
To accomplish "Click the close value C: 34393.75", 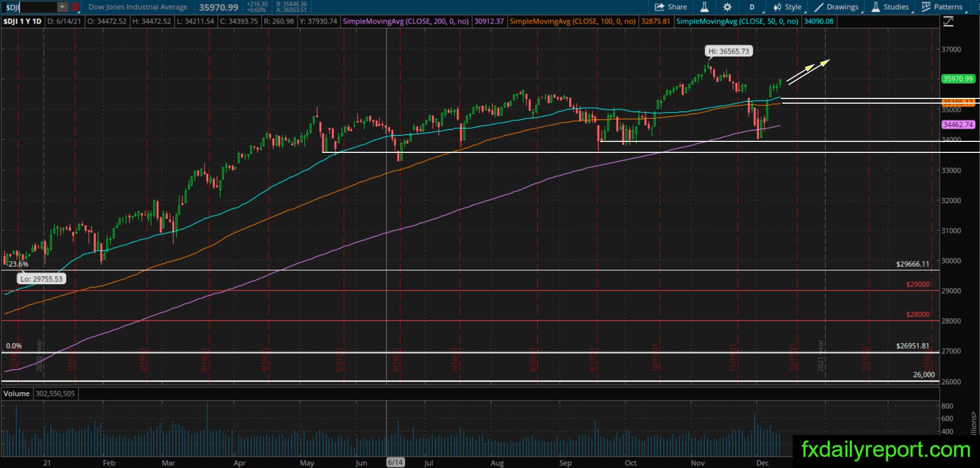I will click(239, 21).
